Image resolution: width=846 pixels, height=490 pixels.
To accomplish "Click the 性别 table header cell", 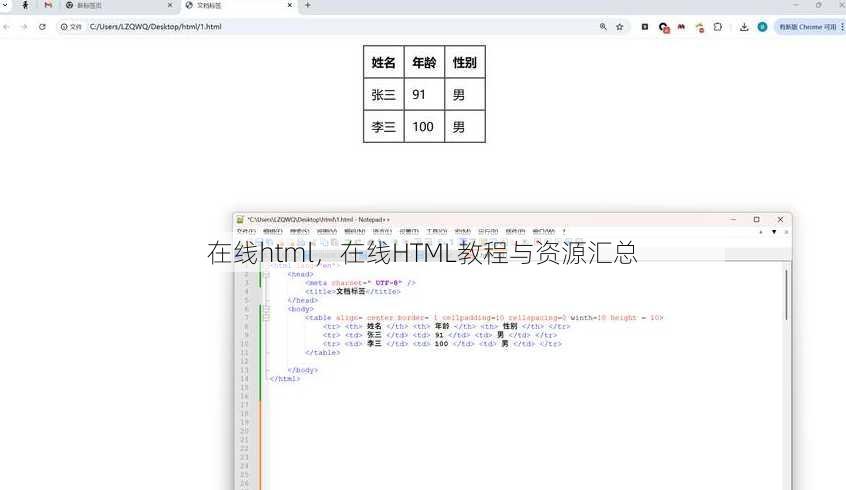I will pos(465,62).
